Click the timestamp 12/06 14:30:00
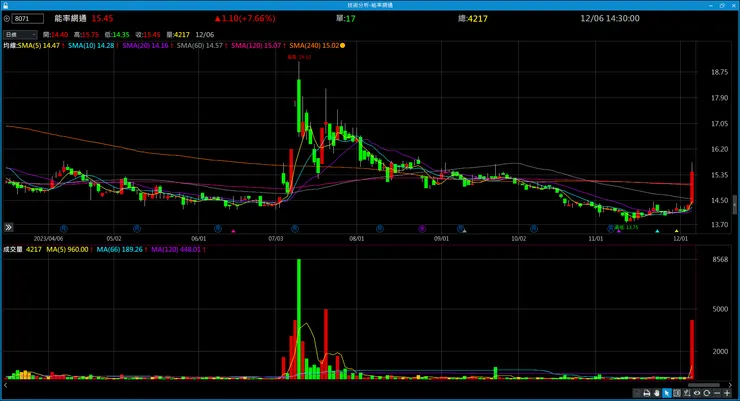 [610, 18]
